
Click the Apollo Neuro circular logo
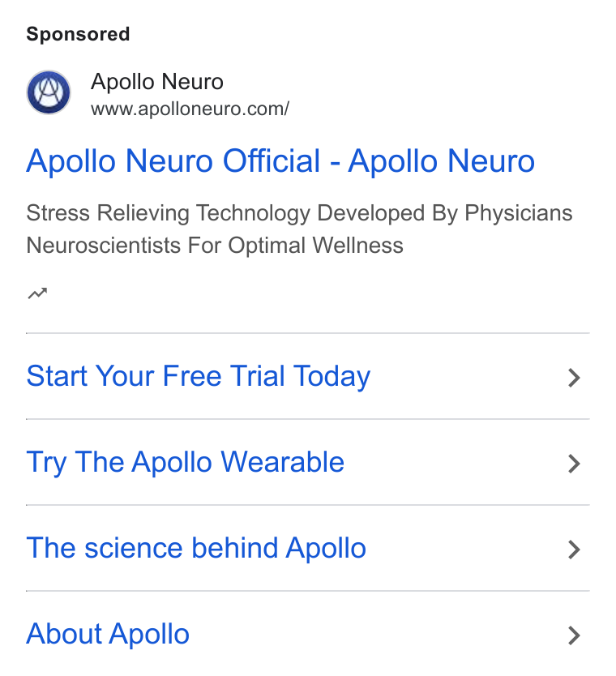coord(49,92)
